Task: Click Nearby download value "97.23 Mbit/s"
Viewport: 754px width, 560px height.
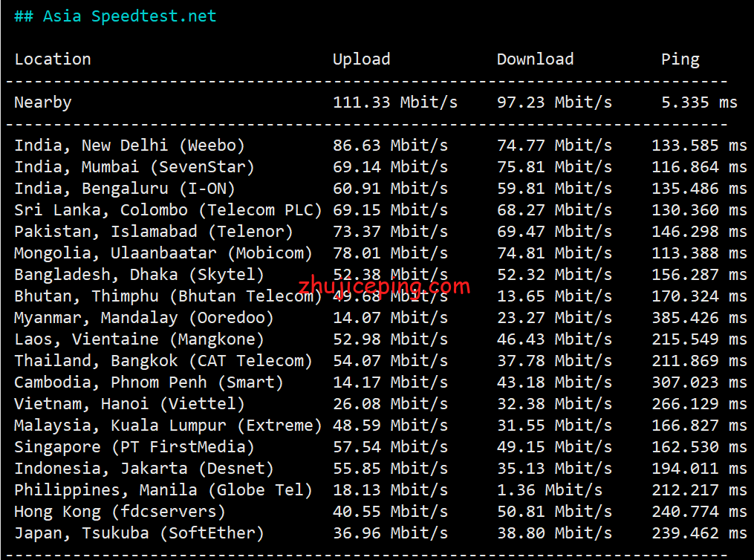Action: [554, 102]
